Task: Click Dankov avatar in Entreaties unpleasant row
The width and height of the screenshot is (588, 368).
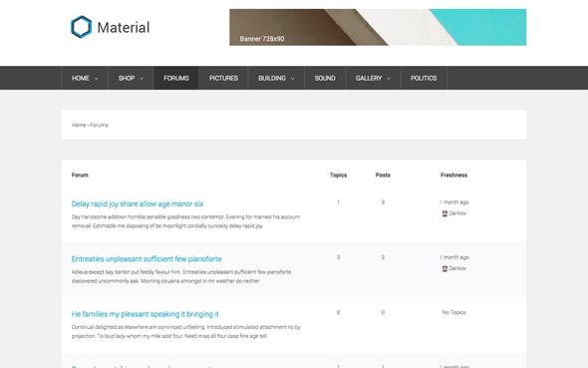Action: (444, 268)
